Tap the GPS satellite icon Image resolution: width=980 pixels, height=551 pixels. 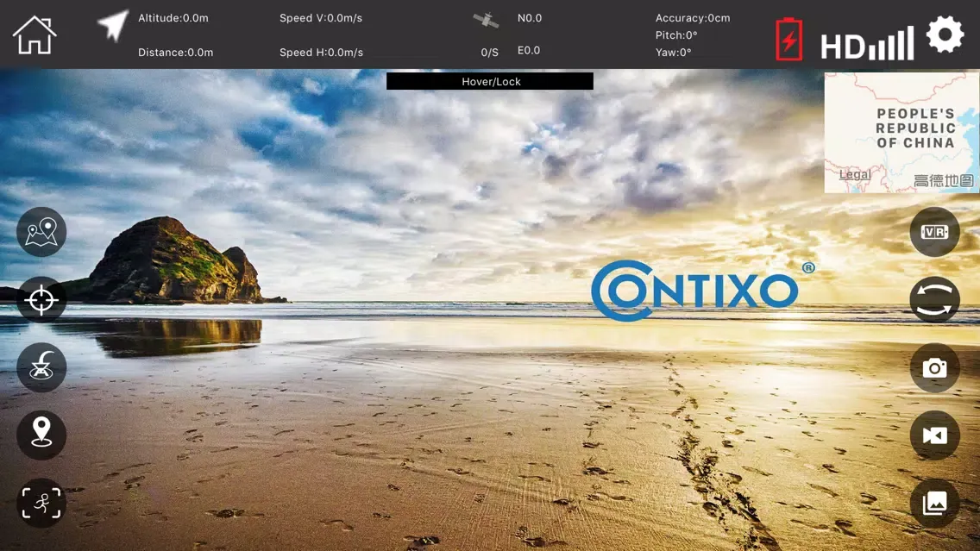[486, 21]
